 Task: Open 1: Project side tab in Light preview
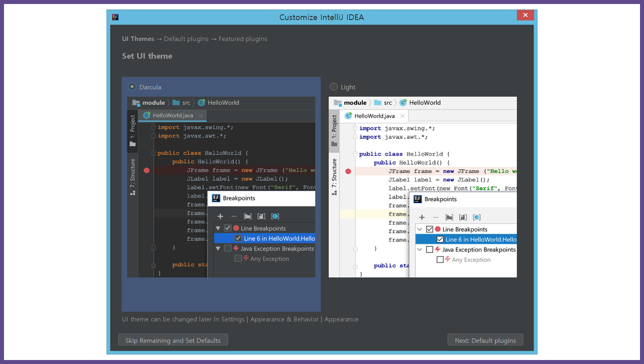(x=334, y=132)
